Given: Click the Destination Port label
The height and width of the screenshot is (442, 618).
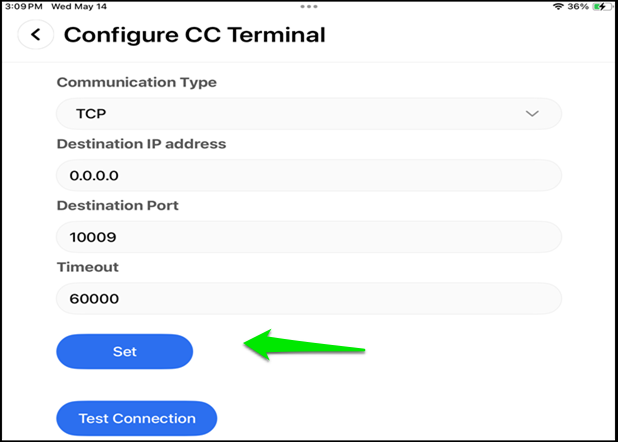Looking at the screenshot, I should click(x=117, y=205).
